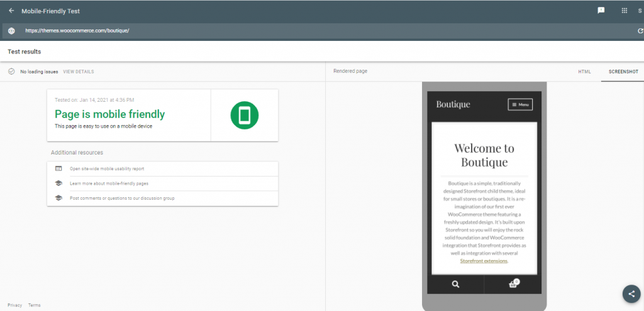The image size is (644, 311).
Task: Reload the test with the refresh icon
Action: coord(640,31)
